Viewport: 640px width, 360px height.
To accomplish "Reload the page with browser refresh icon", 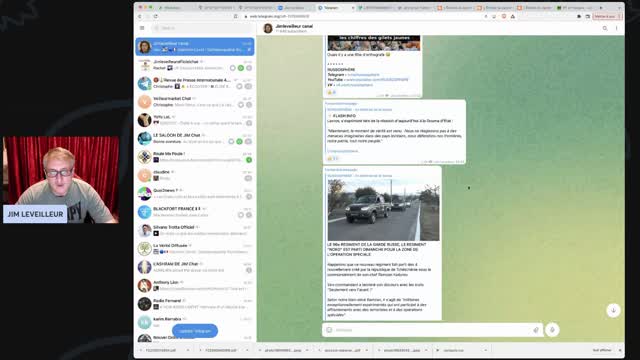I will point(156,16).
